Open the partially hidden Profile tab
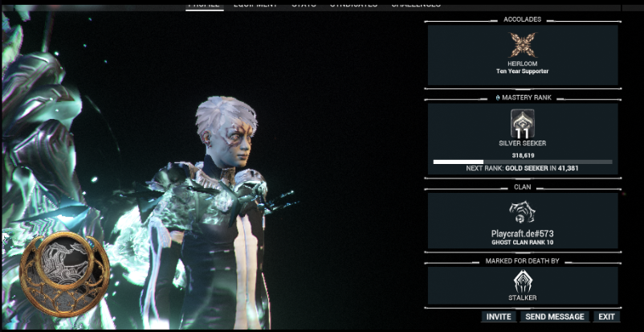Image resolution: width=644 pixels, height=332 pixels. 204,5
